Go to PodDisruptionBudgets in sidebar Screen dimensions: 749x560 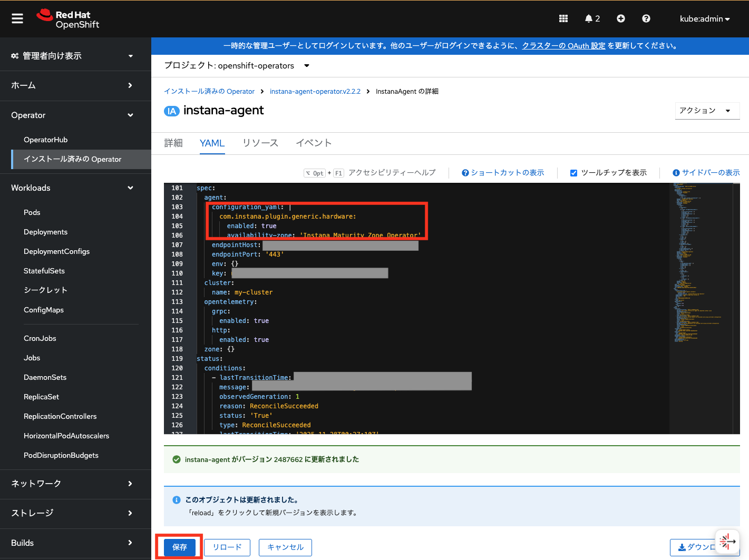click(61, 455)
